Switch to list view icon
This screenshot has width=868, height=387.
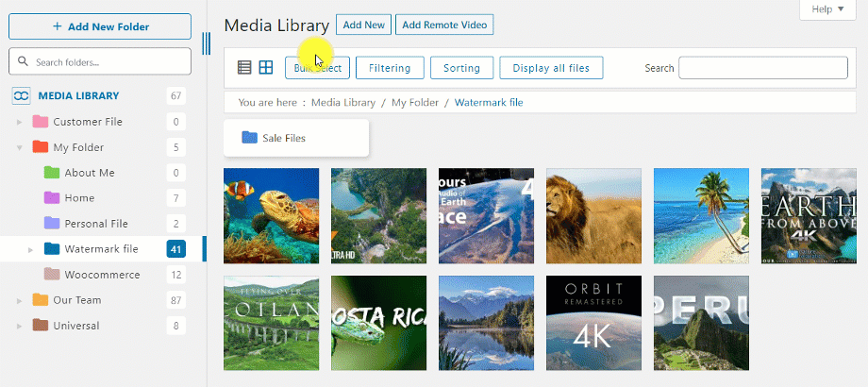click(244, 68)
